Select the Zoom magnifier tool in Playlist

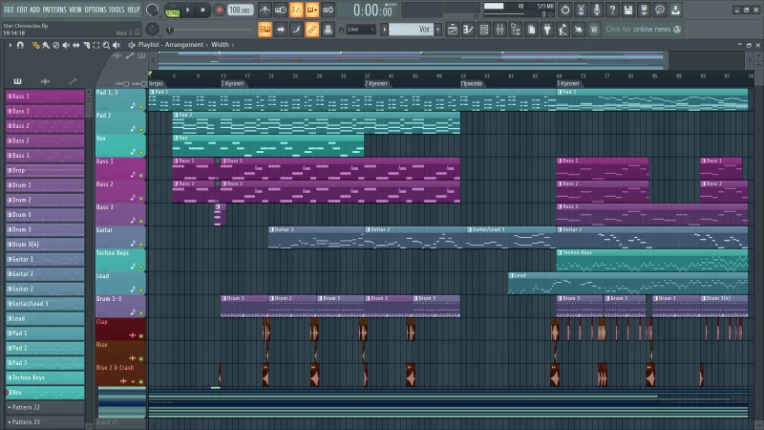tap(106, 45)
